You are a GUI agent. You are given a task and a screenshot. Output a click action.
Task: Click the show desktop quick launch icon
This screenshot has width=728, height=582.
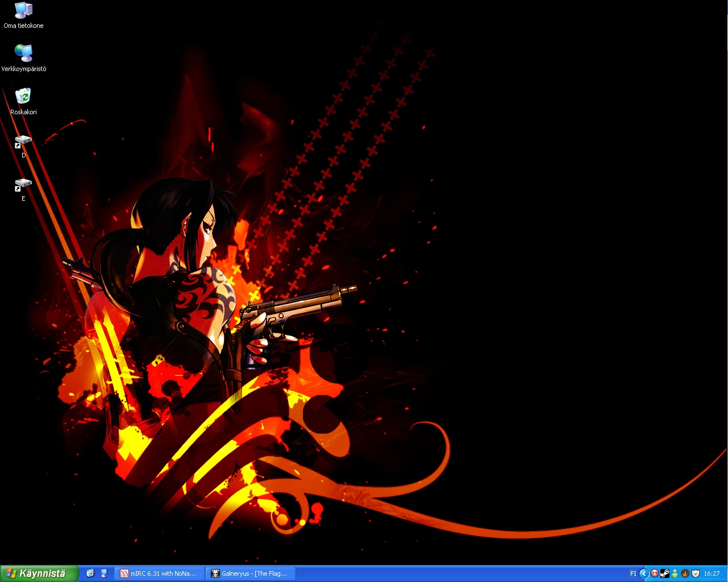[x=104, y=573]
